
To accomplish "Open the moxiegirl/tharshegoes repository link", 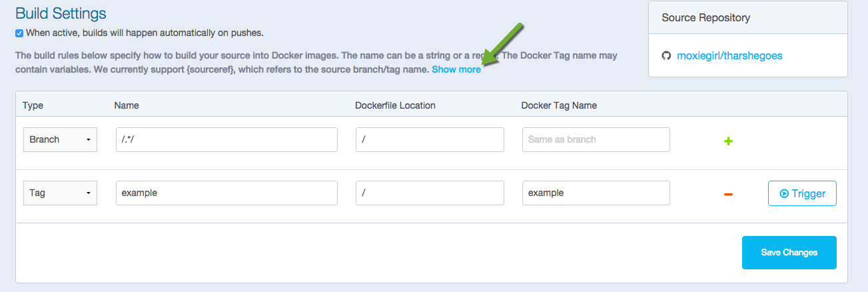I will [x=729, y=56].
